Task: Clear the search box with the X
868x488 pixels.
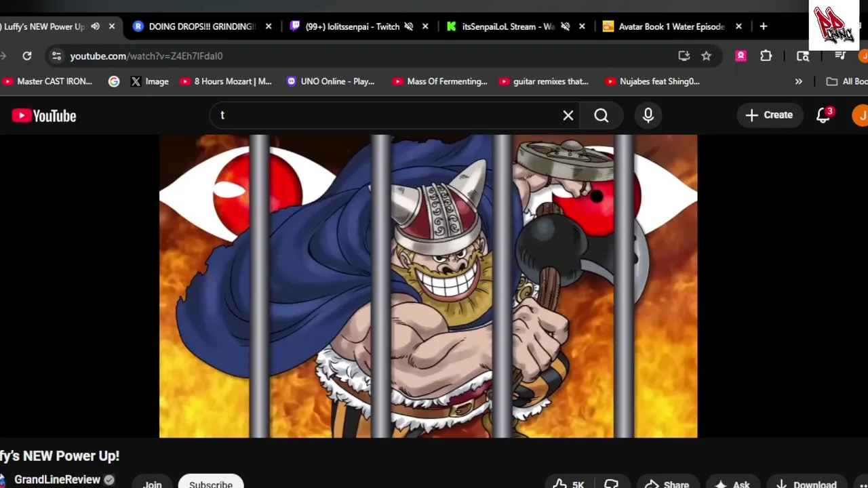Action: (568, 115)
